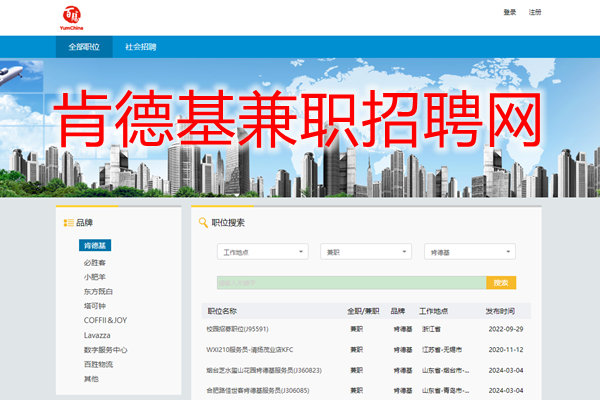Select the COFFII&JOY brand

coord(105,320)
